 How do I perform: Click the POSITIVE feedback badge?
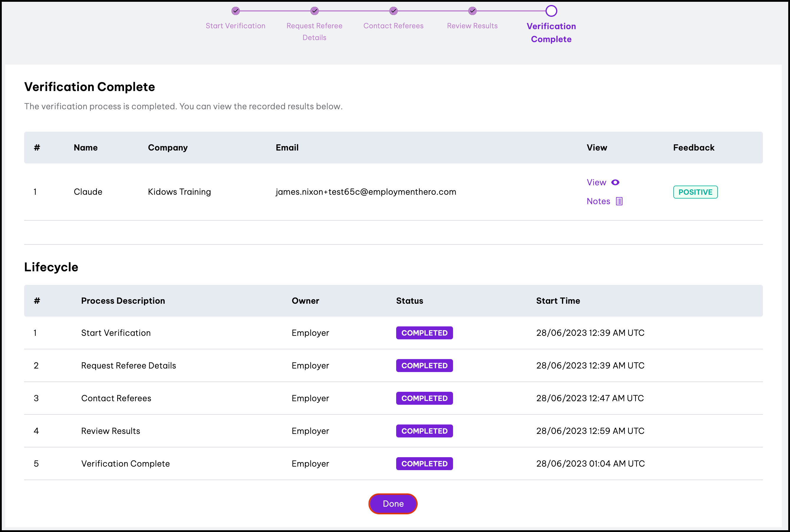(x=695, y=192)
